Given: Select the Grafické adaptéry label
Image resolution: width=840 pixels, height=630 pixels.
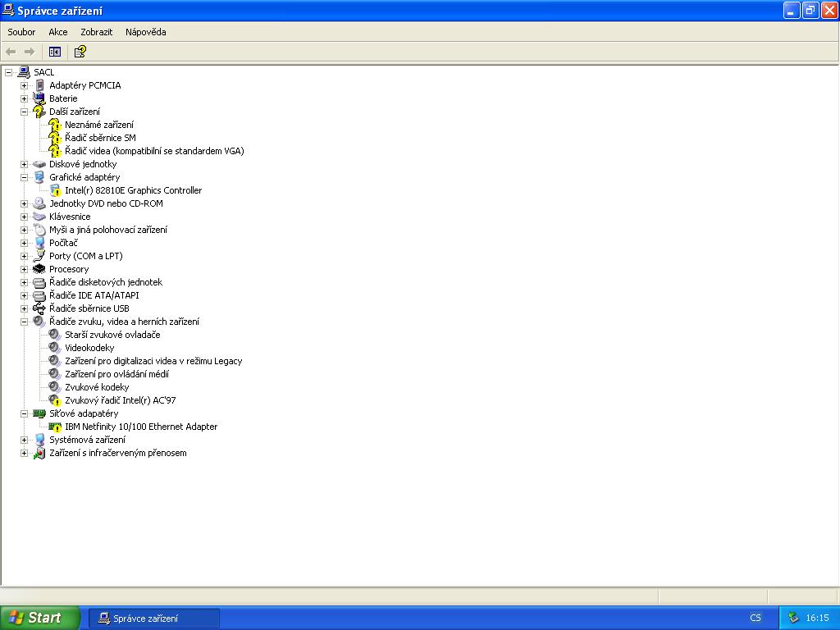Looking at the screenshot, I should (x=84, y=177).
